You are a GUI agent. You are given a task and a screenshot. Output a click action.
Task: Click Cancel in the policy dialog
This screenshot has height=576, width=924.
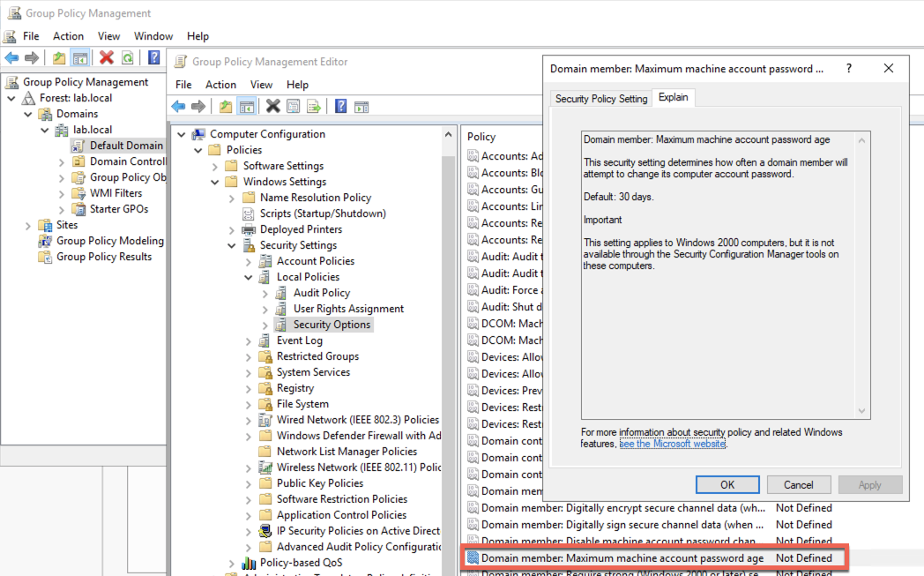(x=799, y=484)
